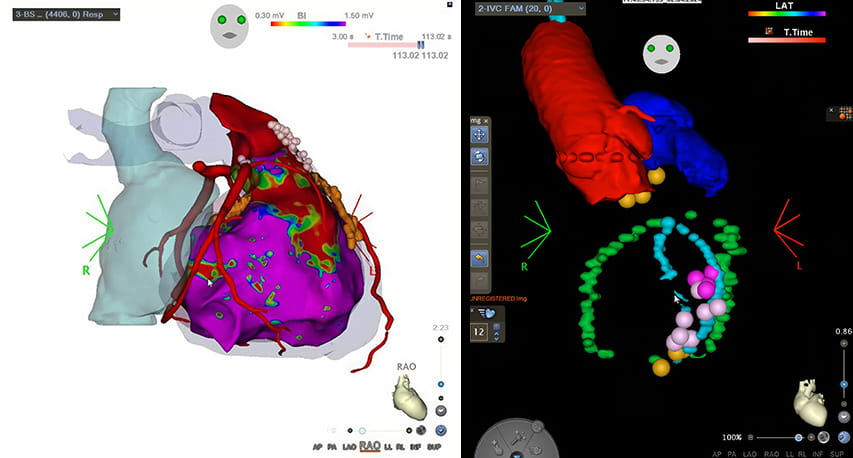This screenshot has height=458, width=853.
Task: Switch right view to LL projection
Action: coord(788,454)
